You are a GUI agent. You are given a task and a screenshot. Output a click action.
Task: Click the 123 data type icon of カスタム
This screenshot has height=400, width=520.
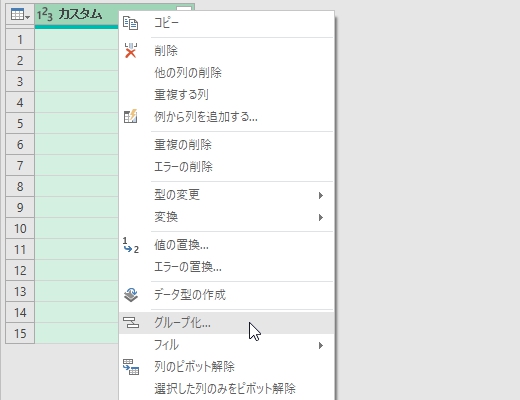click(x=45, y=15)
